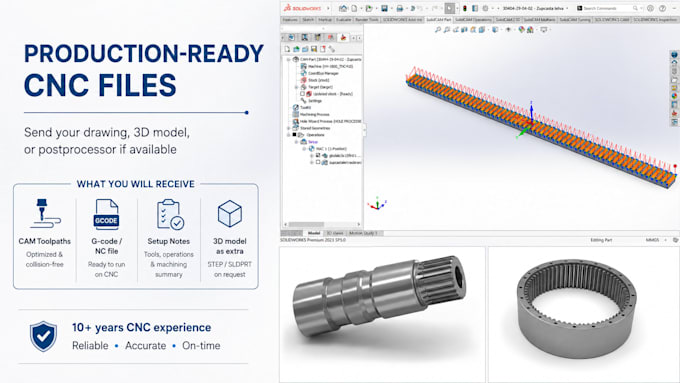Collapse the Operations node
680x383 pixels.
point(288,135)
